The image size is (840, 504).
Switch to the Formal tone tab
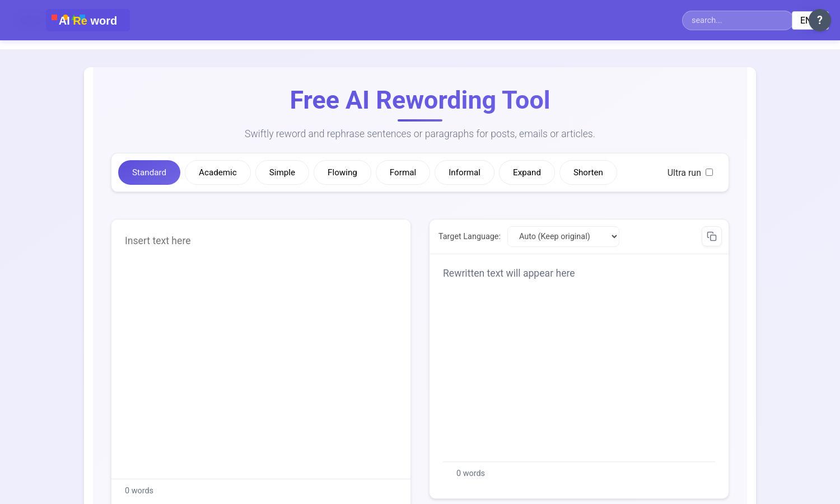pos(403,172)
